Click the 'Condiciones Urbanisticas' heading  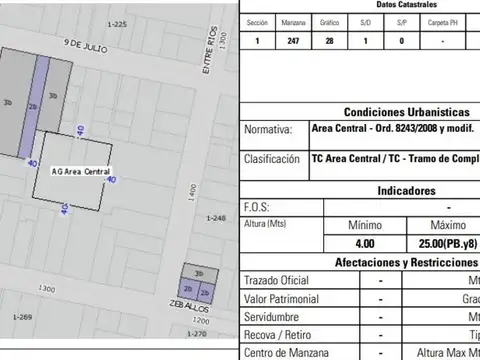tap(407, 112)
